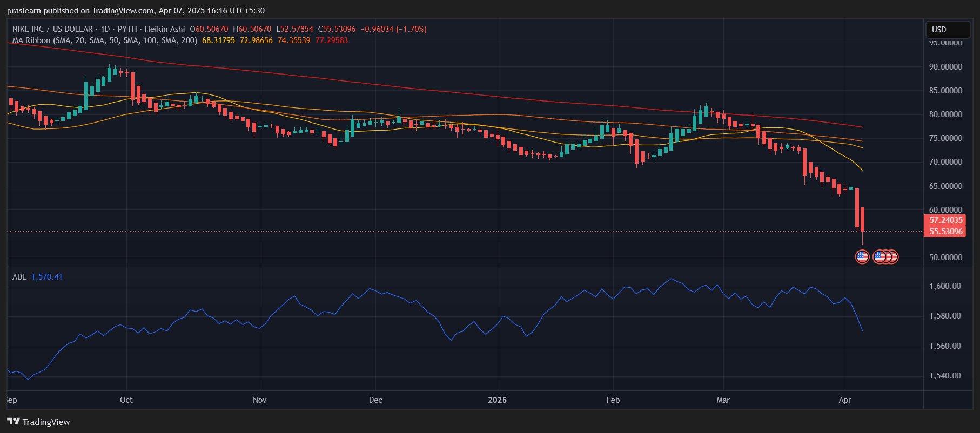Click the red 57.24035 price label
The image size is (980, 433).
point(946,220)
